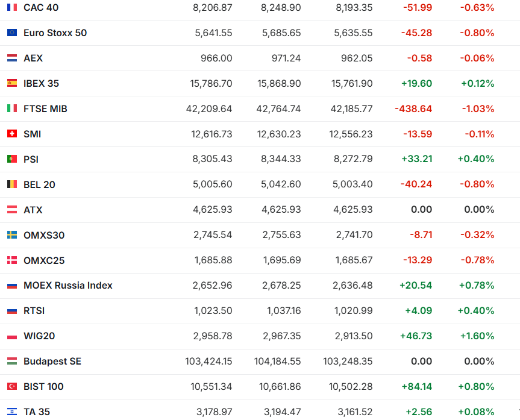Click the FTSE MIB -1.03% change value
This screenshot has height=420, width=520.
tap(477, 109)
